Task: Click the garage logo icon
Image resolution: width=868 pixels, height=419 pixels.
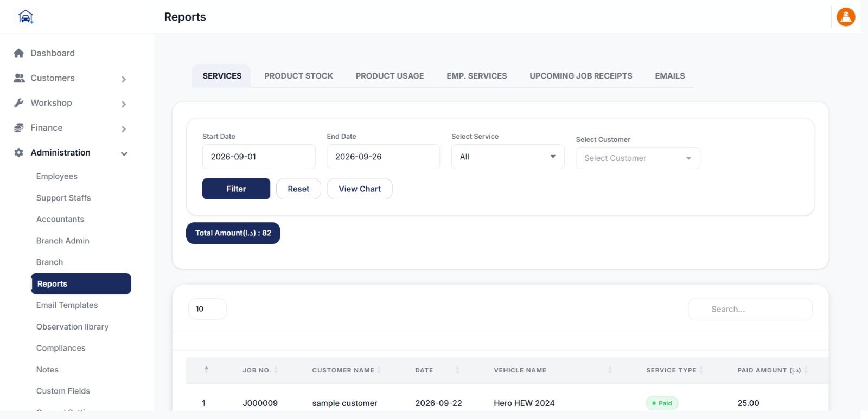Action: pyautogui.click(x=25, y=17)
